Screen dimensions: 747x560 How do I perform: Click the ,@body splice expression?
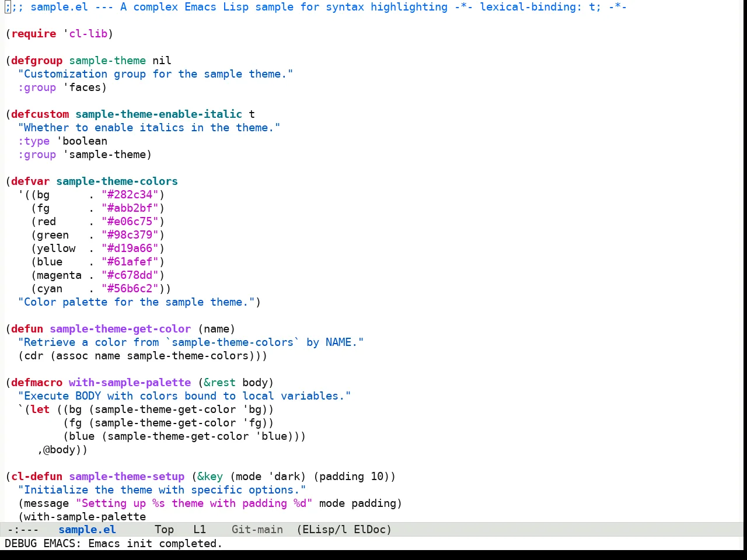click(60, 449)
